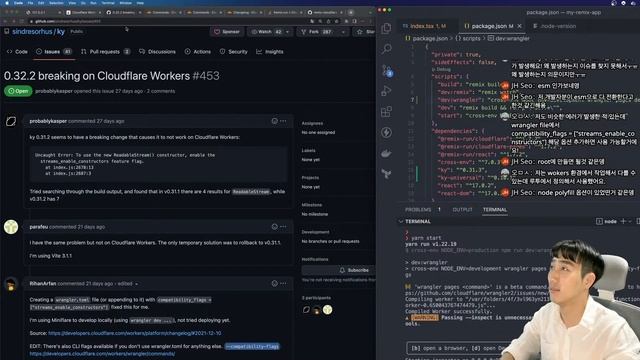Open the Fork options dropdown arrow
The image size is (640, 360).
tap(343, 32)
